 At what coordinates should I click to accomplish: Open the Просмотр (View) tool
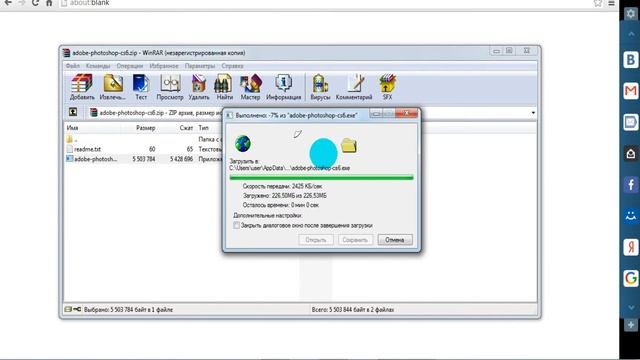pyautogui.click(x=170, y=87)
